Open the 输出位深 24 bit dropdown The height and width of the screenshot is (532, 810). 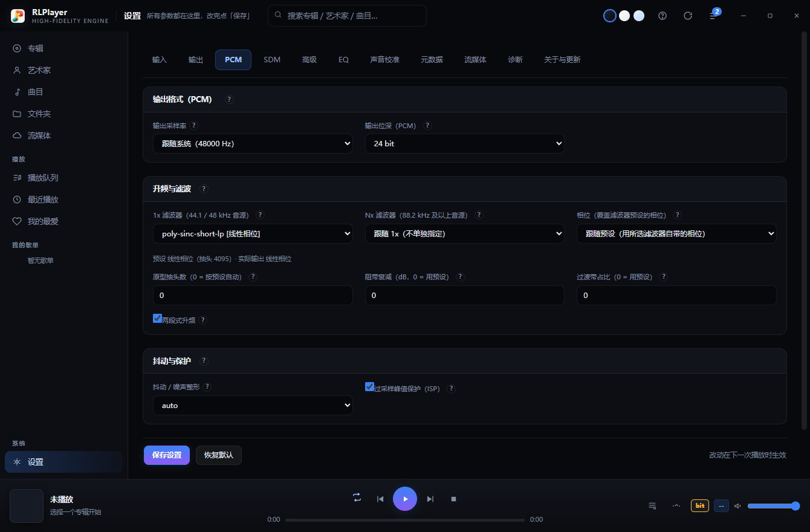[464, 144]
